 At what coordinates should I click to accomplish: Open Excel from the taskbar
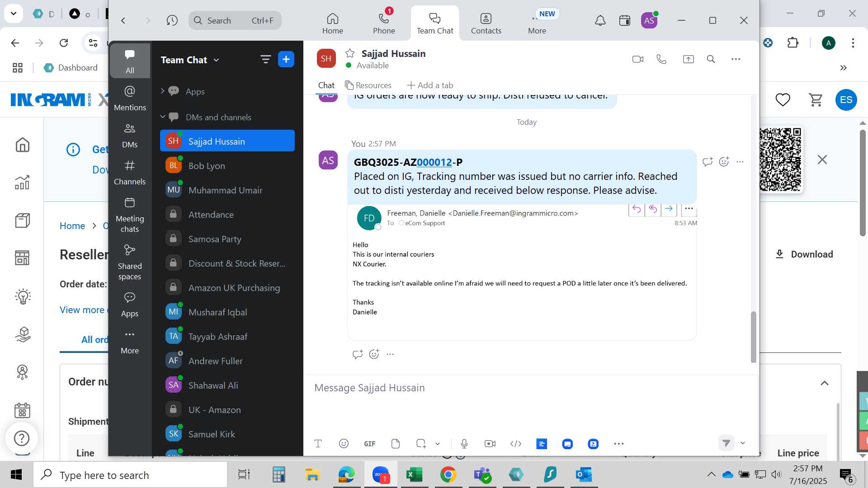[414, 474]
